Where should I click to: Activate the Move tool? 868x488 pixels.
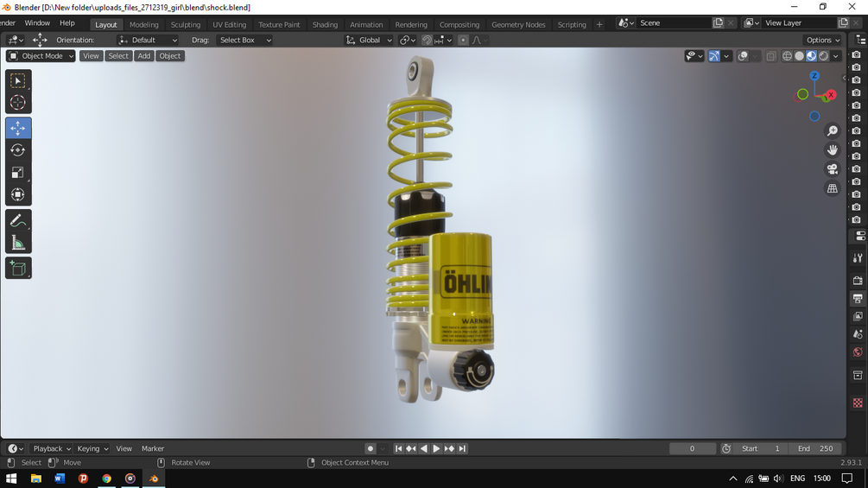[x=18, y=128]
